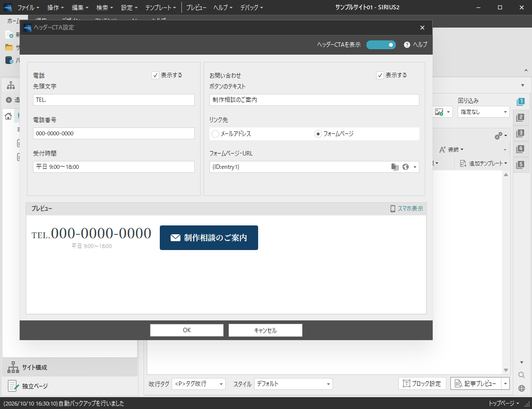This screenshot has width=532, height=409.
Task: Select block tab number 1 in right sidebar
Action: click(x=520, y=102)
